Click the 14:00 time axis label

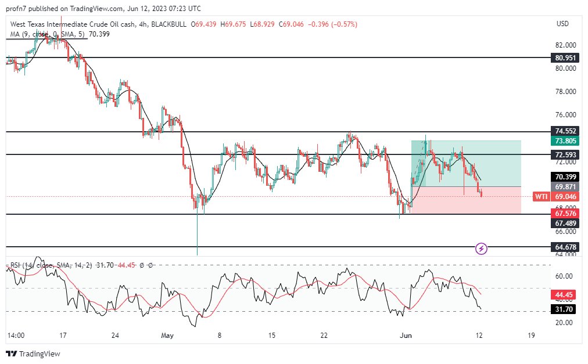pos(16,335)
